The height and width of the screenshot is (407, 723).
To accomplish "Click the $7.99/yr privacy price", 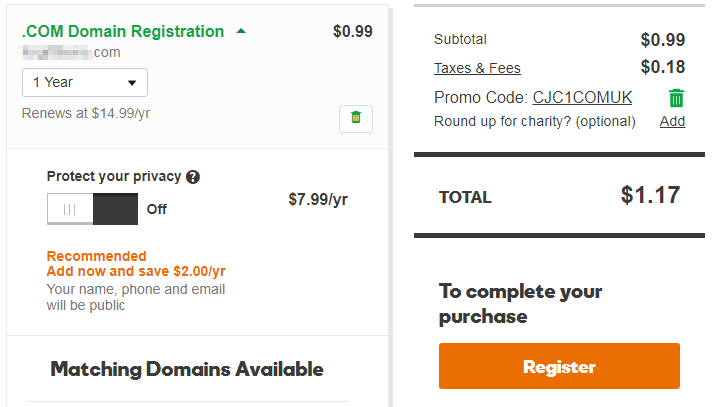I will point(318,199).
